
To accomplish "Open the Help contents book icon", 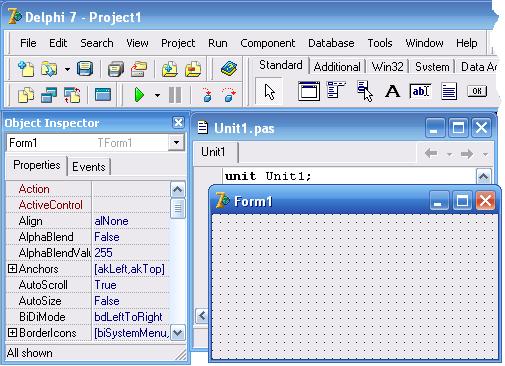I will pyautogui.click(x=229, y=69).
